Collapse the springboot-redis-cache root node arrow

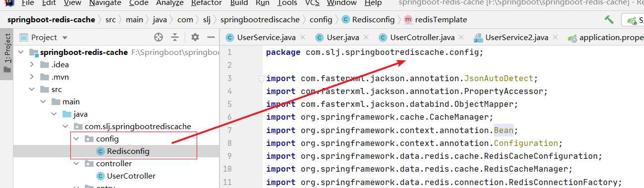tap(21, 52)
